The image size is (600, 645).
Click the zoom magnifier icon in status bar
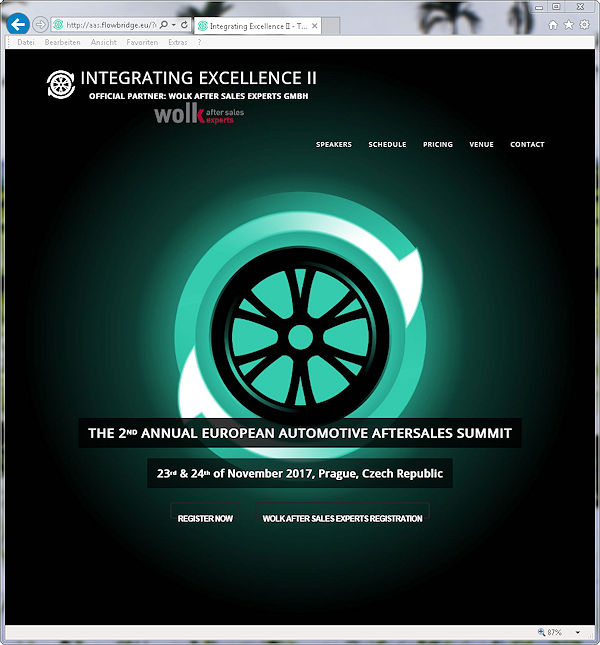pos(541,632)
